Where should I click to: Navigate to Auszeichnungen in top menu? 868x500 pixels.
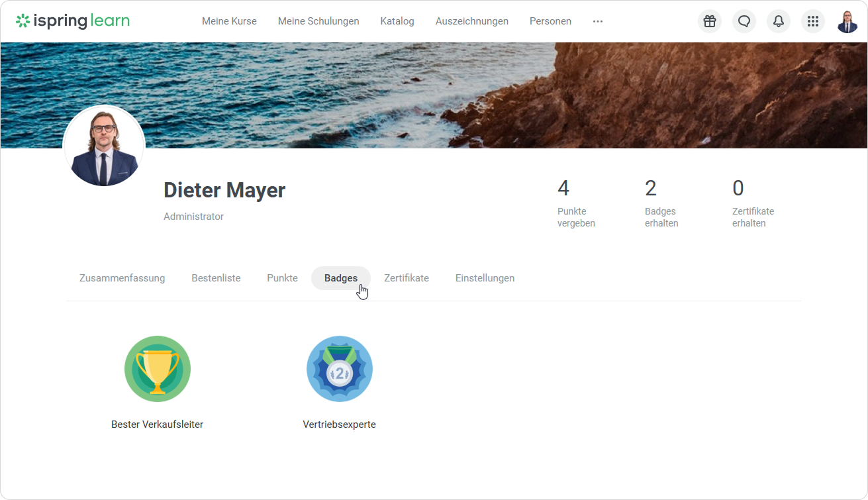[472, 21]
